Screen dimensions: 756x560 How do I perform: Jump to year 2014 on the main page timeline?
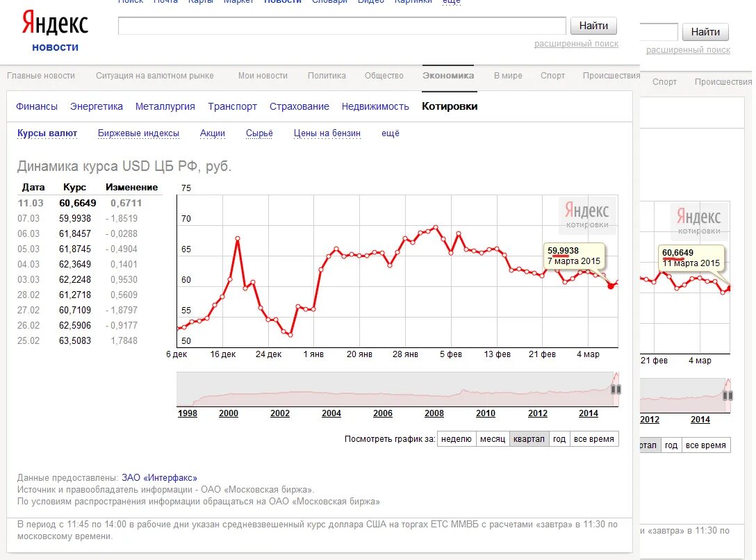tap(589, 413)
